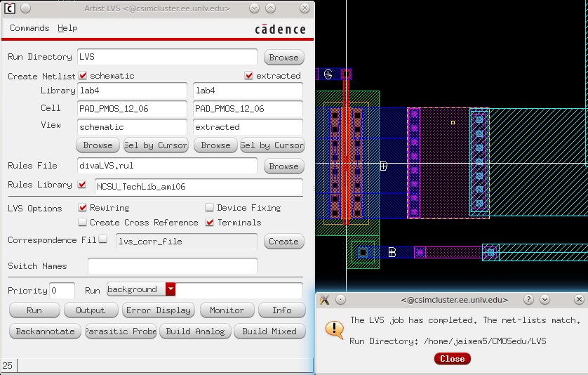Click the Info button
This screenshot has width=588, height=375.
point(282,310)
